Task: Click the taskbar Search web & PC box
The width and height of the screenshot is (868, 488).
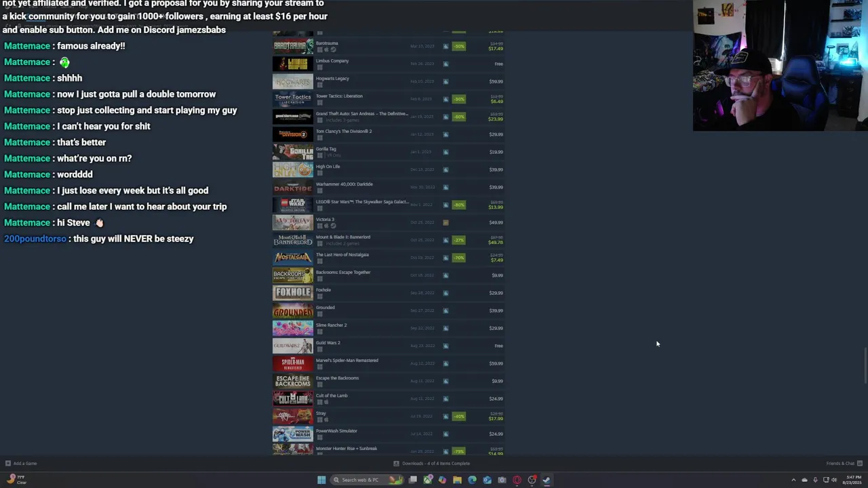Action: [366, 480]
